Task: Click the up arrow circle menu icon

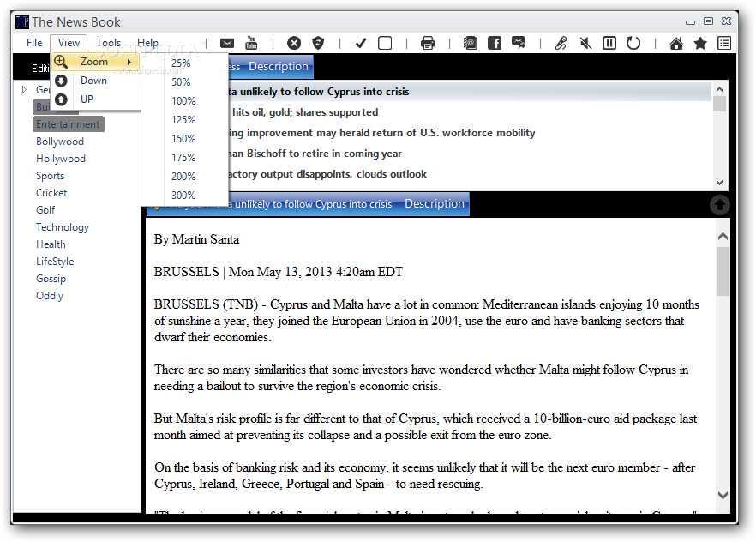Action: click(x=61, y=99)
